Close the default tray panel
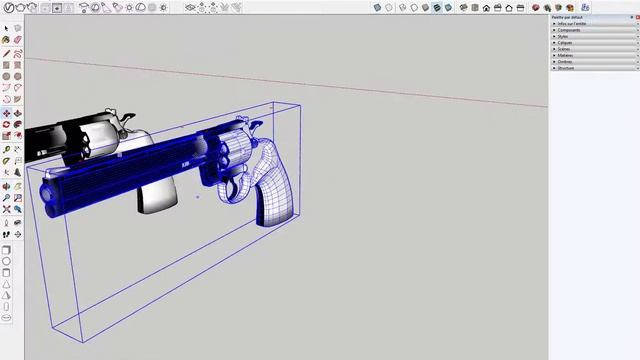Screen dimensions: 640x360 point(638,17)
